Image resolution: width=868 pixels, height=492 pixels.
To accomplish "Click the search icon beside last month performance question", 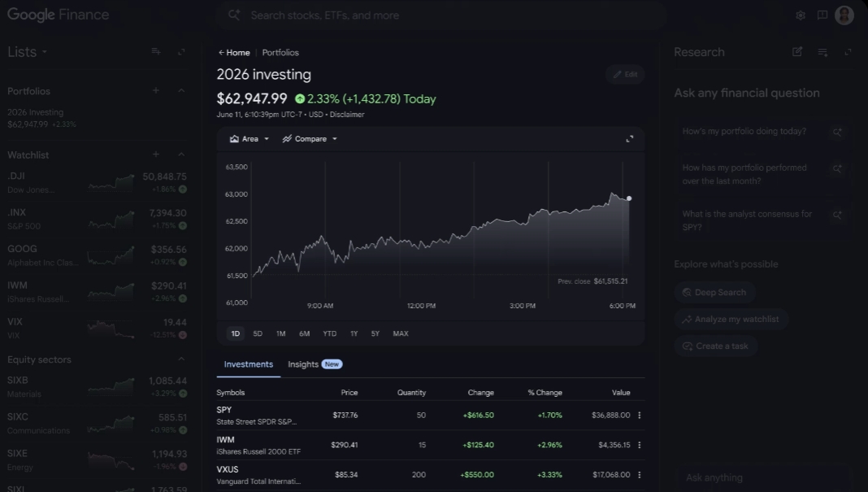I will 837,168.
